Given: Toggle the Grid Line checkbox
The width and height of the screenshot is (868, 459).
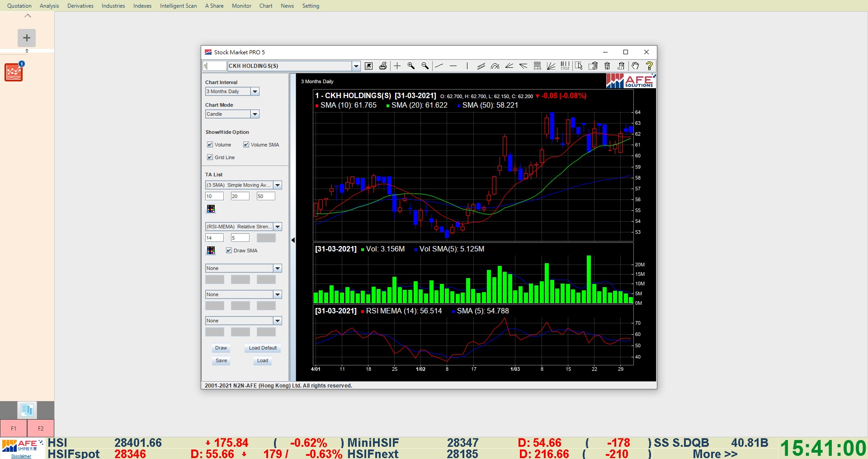Looking at the screenshot, I should pos(210,157).
